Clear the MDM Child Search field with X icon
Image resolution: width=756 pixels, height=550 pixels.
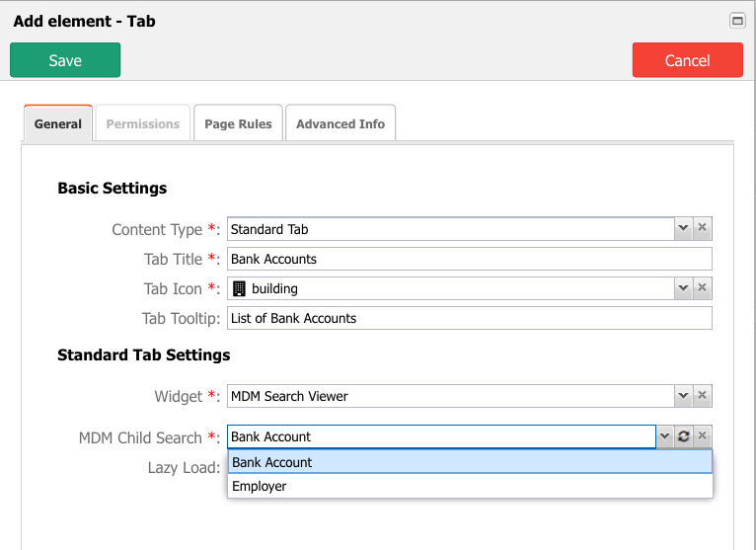tap(702, 436)
